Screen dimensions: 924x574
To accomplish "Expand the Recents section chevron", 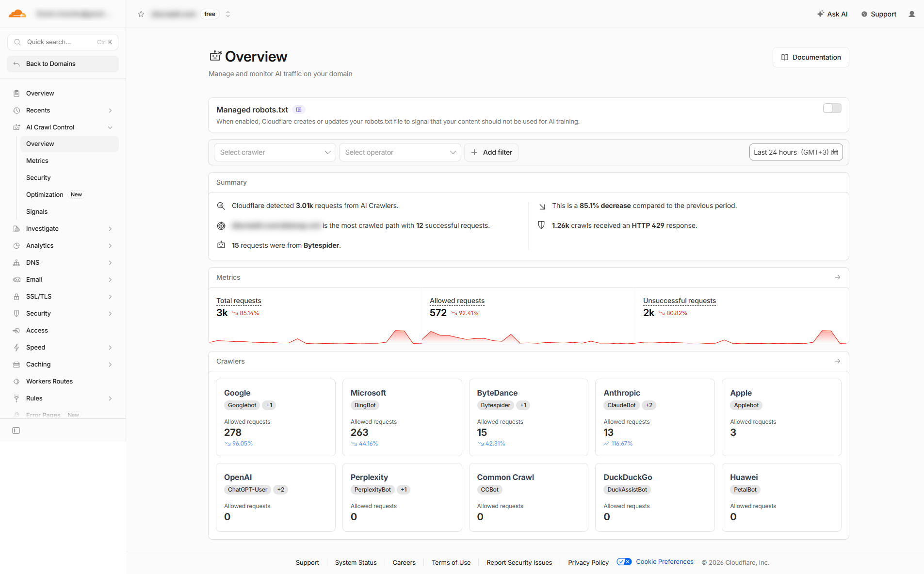I will pyautogui.click(x=110, y=111).
